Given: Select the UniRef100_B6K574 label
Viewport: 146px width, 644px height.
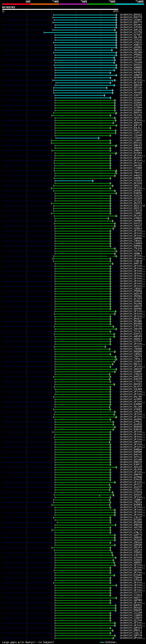Looking at the screenshot, I should pos(131,113).
